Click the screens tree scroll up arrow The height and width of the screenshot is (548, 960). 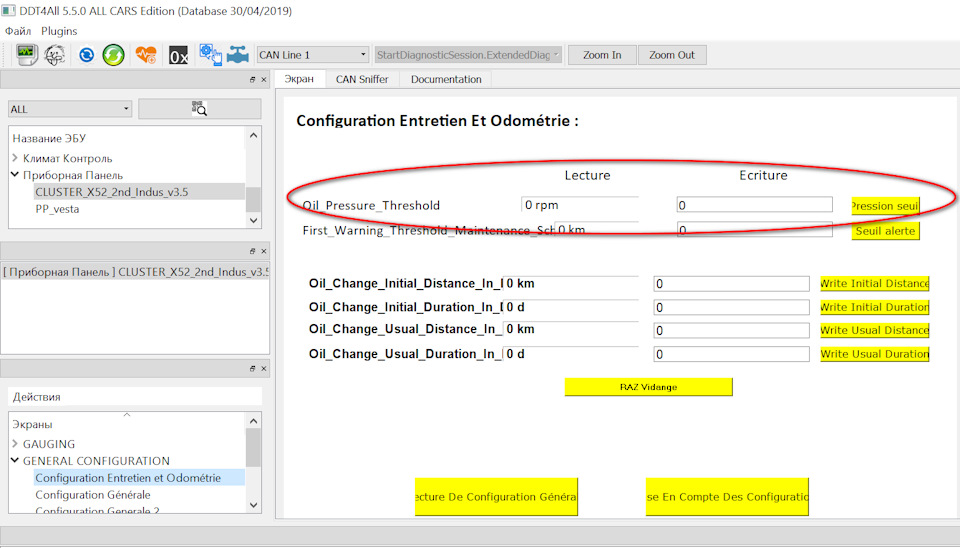(x=253, y=421)
